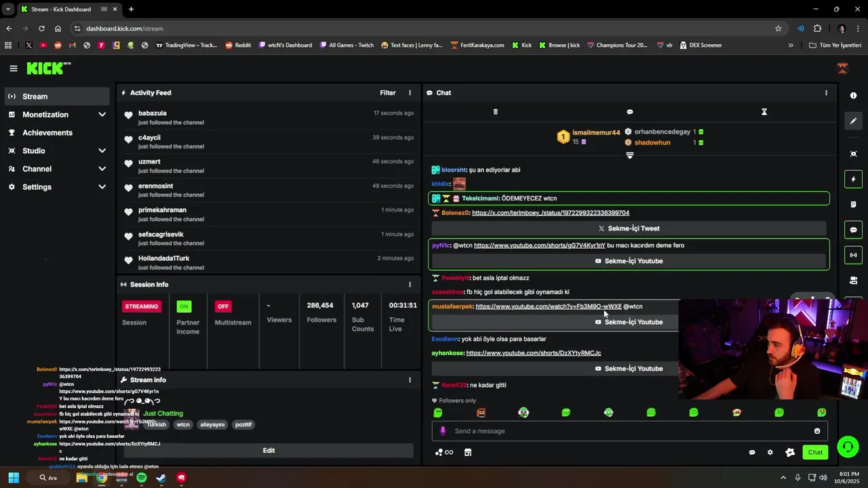Click the hourglass icon in chat header
Viewport: 868px width, 488px height.
[764, 112]
